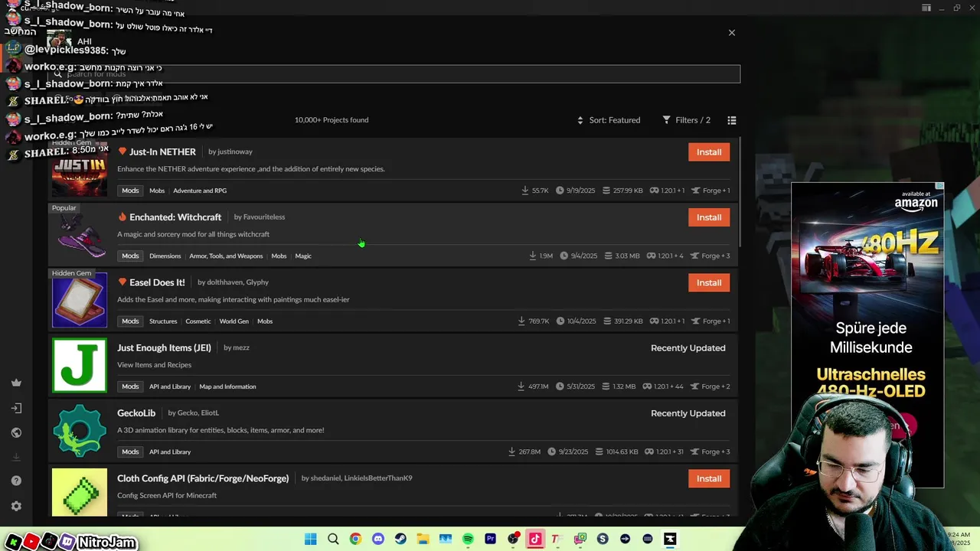Install the Enchanted: Witchcraft mod
This screenshot has width=980, height=551.
(x=709, y=217)
